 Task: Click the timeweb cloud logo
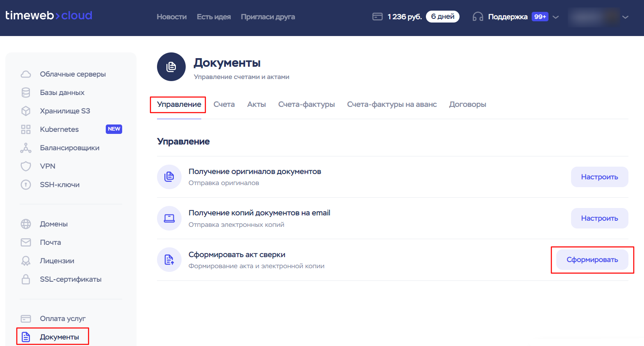49,16
